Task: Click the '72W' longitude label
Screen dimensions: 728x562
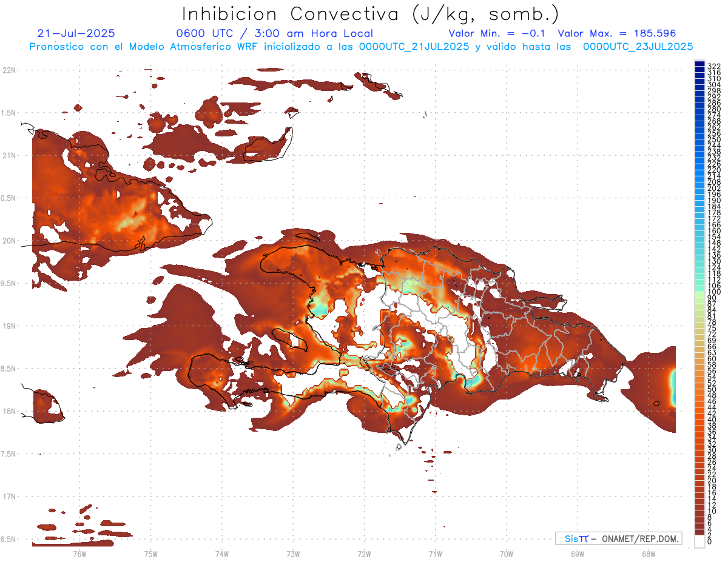Action: pos(364,553)
